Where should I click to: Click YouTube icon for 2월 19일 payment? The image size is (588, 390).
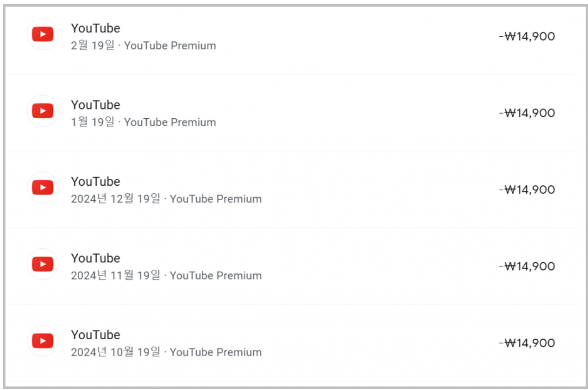[43, 34]
